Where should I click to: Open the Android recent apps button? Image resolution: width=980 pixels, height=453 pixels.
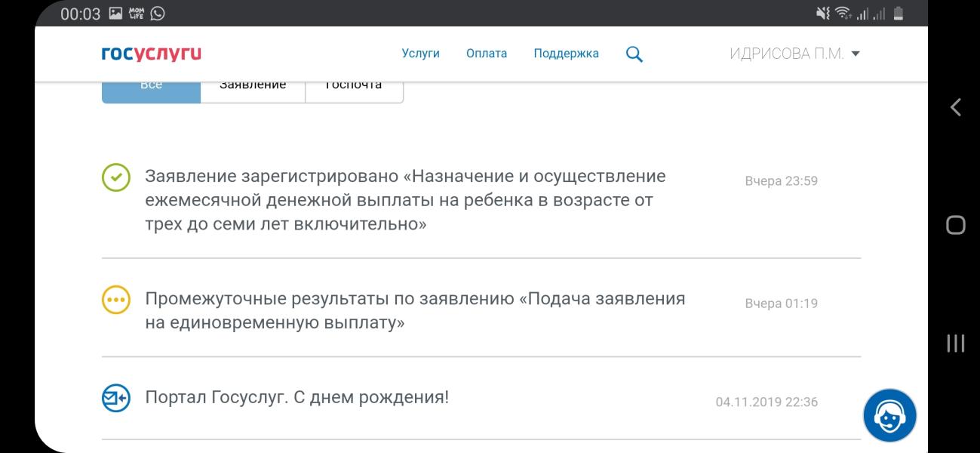pyautogui.click(x=956, y=344)
